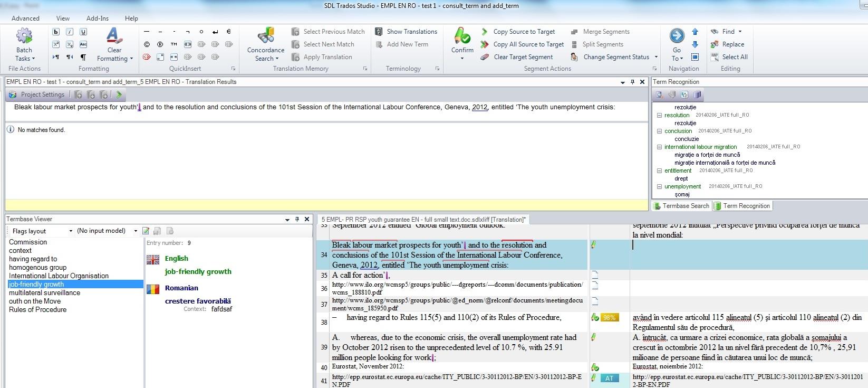The width and height of the screenshot is (868, 388).
Task: Click Apply Translation
Action: 322,57
